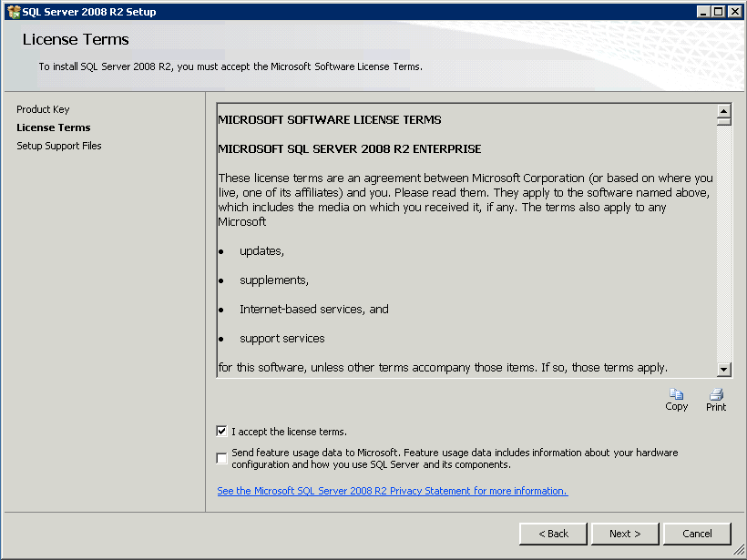The width and height of the screenshot is (747, 560).
Task: Cancel the SQL Server installation
Action: [697, 534]
